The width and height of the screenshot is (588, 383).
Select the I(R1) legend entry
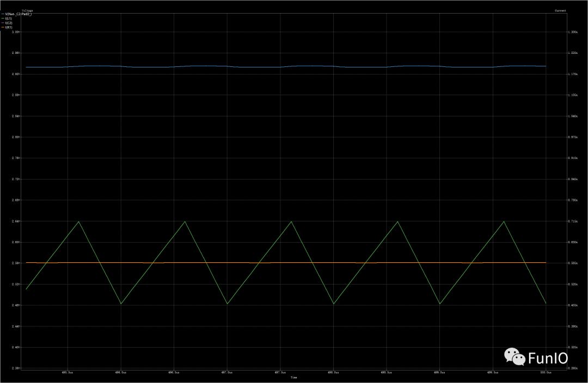coord(7,27)
